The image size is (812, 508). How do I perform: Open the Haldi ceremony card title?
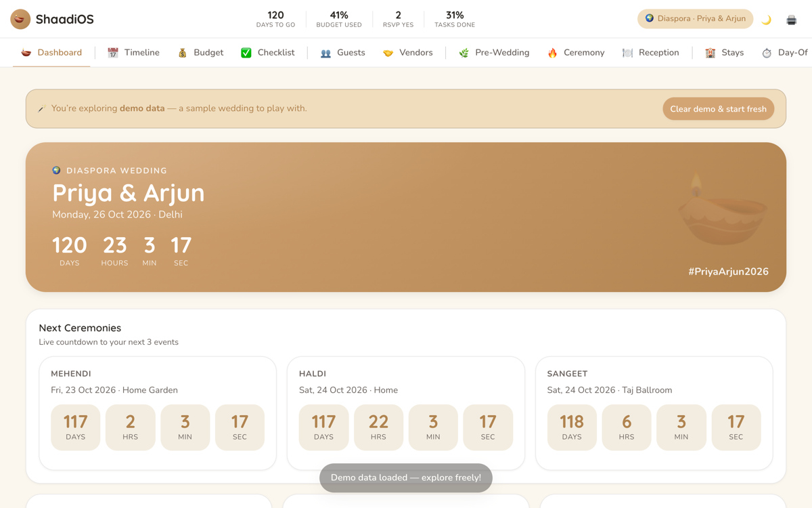(313, 374)
